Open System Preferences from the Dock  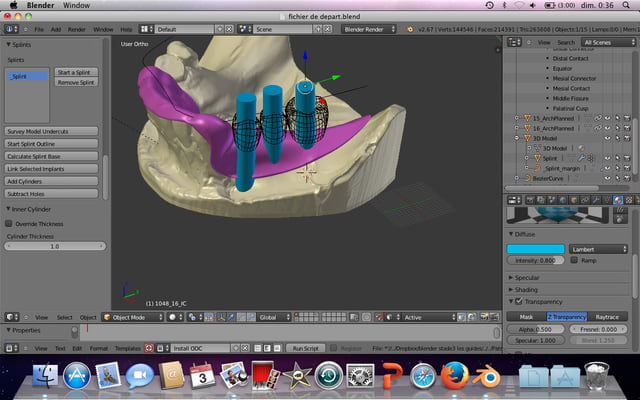359,377
